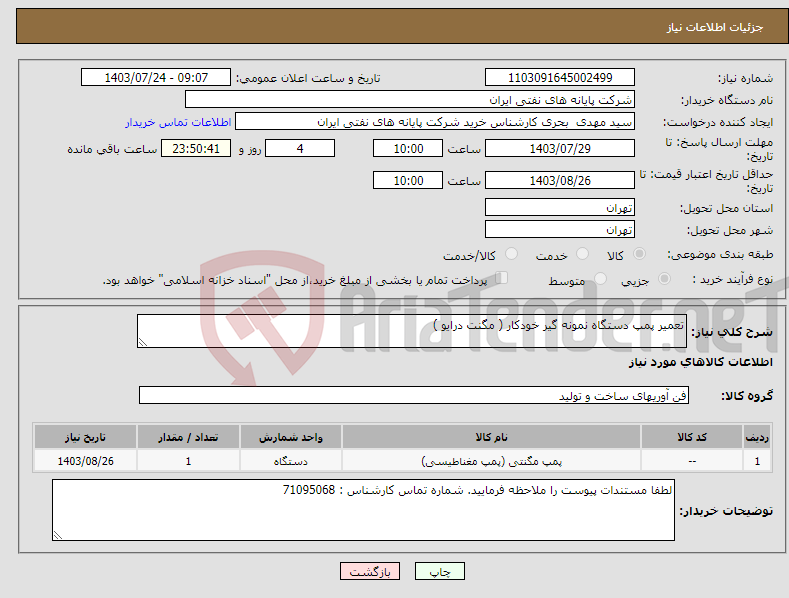Click the نام کالا column header
Viewport: 789px width, 598px height.
pos(491,437)
